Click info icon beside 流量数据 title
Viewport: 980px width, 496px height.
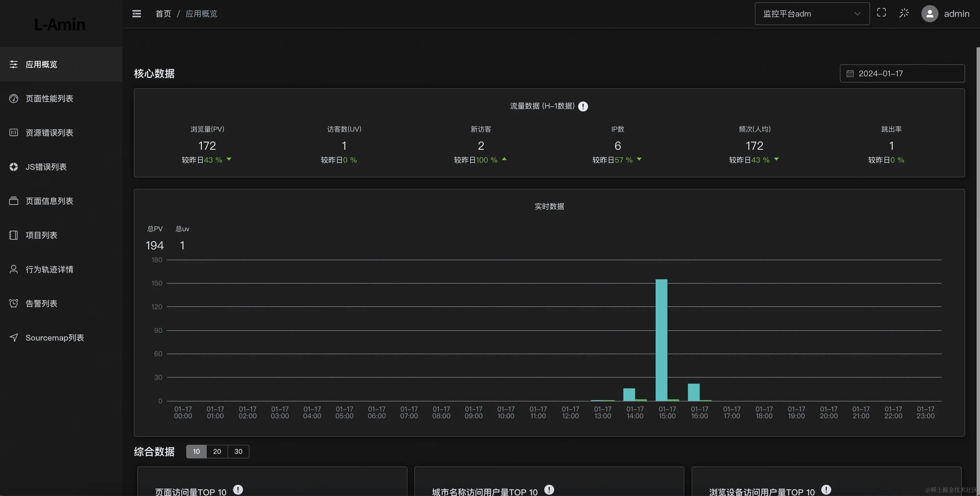point(583,106)
